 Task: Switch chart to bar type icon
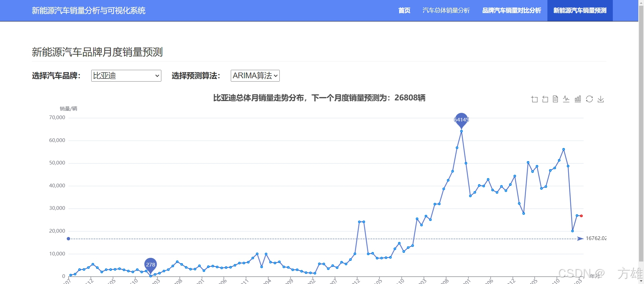coord(578,99)
